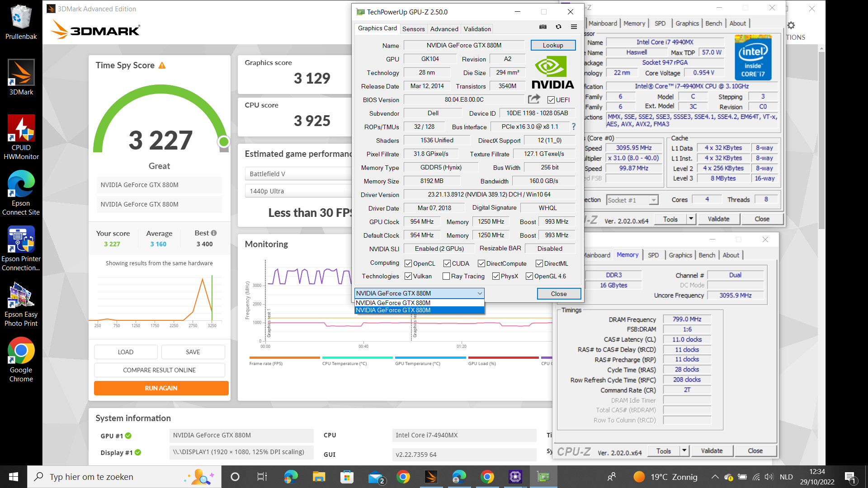Select the highlighted second GTX 880M option

click(x=420, y=310)
